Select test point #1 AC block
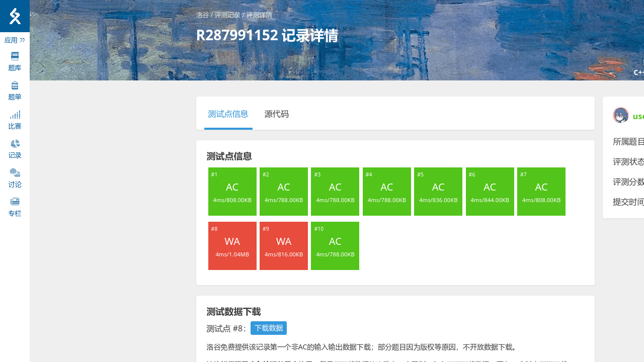The image size is (644, 362). pyautogui.click(x=232, y=192)
